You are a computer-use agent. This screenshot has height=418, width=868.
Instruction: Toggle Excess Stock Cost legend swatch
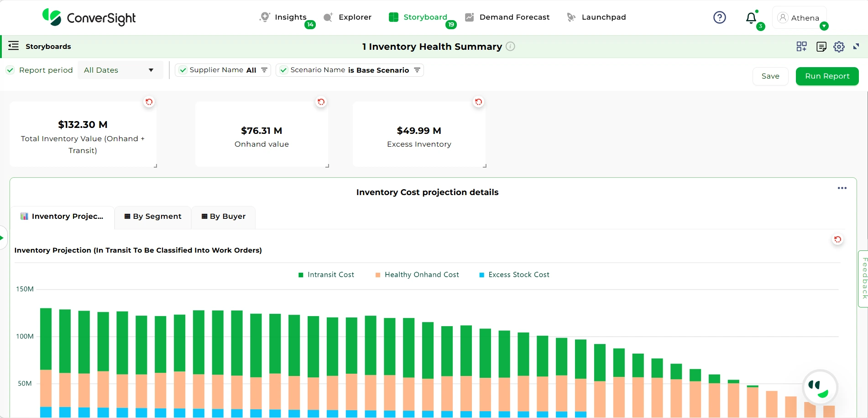click(x=481, y=275)
